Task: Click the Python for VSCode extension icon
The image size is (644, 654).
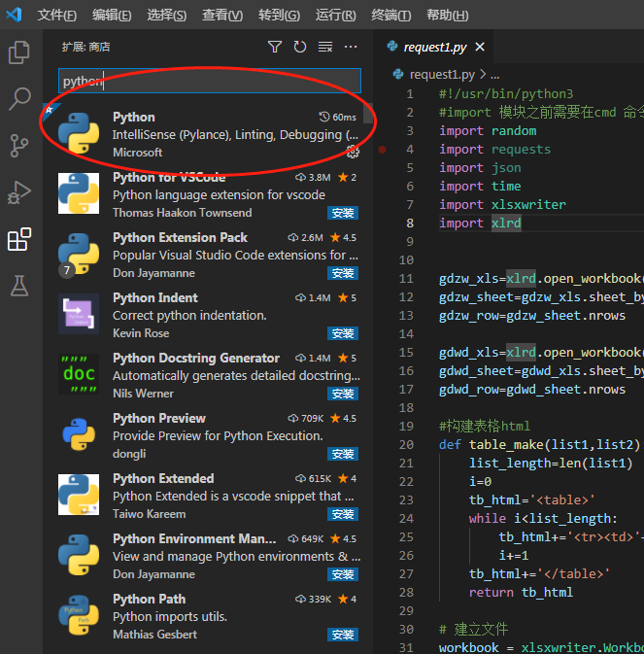Action: pos(79,193)
